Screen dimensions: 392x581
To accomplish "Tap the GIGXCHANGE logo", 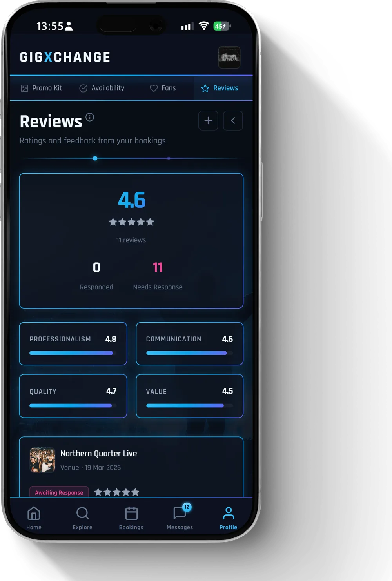I will (65, 57).
